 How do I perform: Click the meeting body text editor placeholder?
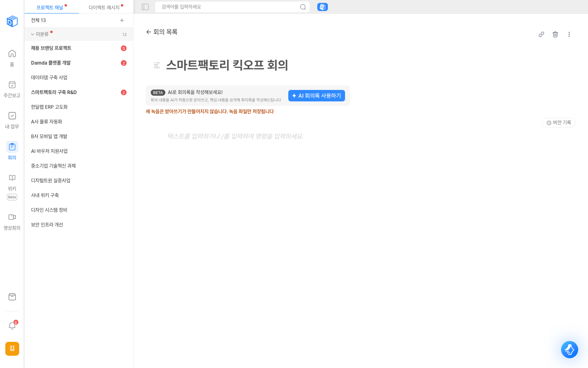point(236,136)
